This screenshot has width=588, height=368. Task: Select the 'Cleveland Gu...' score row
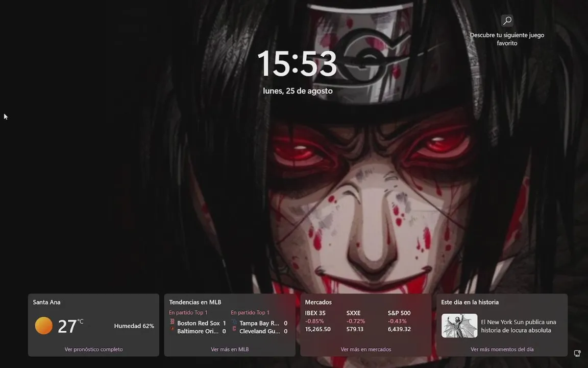pos(259,331)
